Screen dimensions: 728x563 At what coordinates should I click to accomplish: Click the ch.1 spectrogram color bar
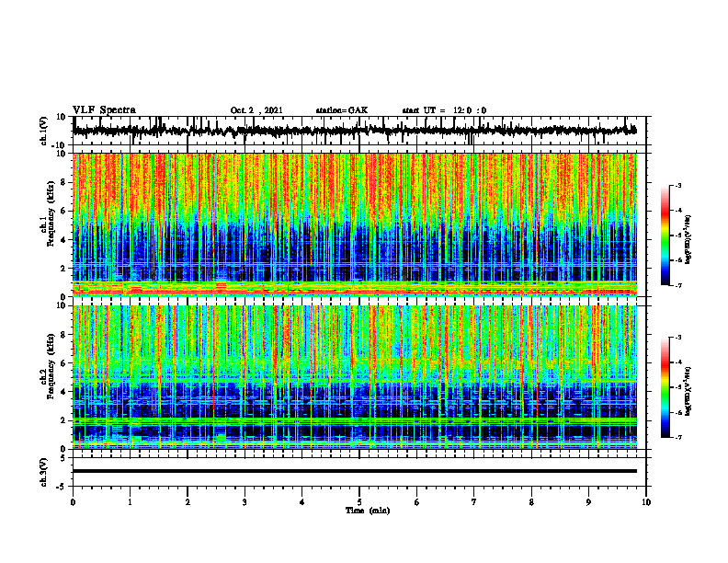click(665, 236)
